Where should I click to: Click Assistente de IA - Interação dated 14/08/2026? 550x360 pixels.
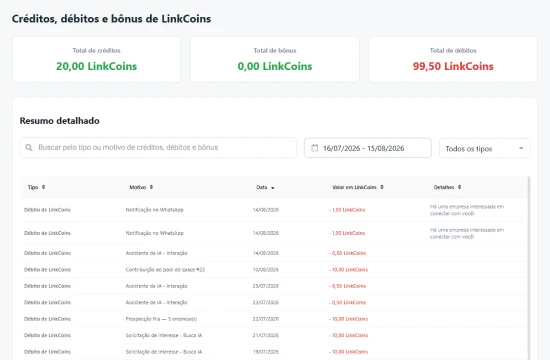click(x=156, y=253)
